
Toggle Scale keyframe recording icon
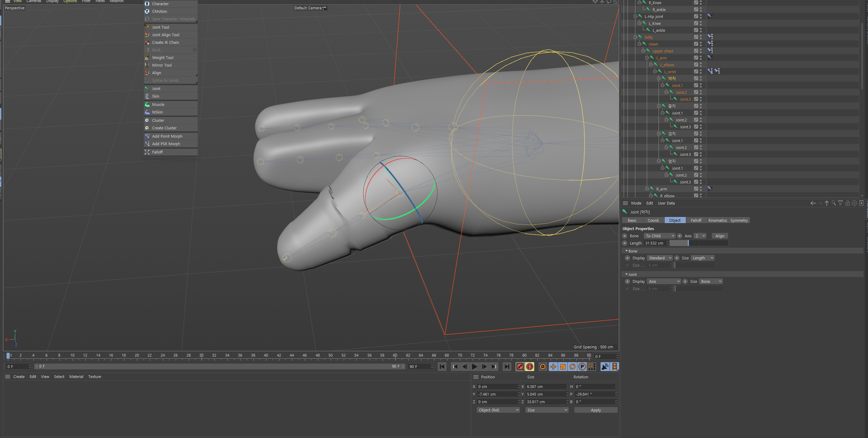(563, 367)
